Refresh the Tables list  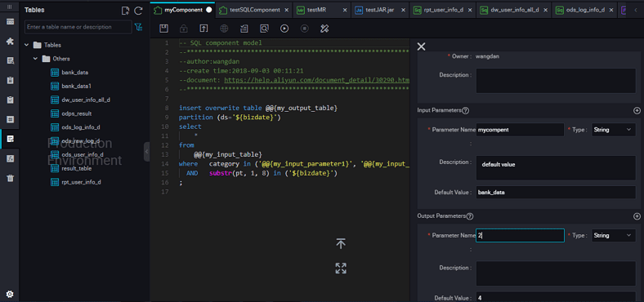[138, 11]
